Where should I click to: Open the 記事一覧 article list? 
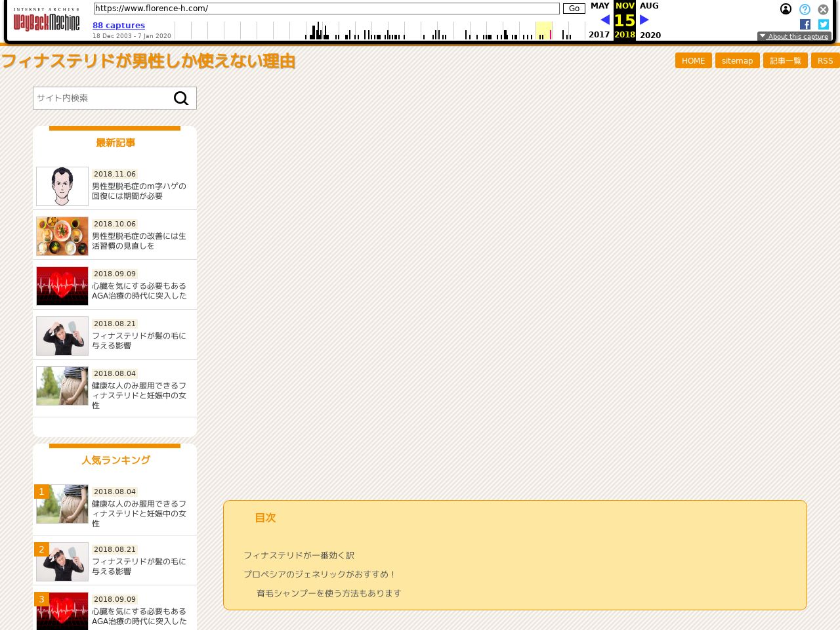click(x=785, y=60)
